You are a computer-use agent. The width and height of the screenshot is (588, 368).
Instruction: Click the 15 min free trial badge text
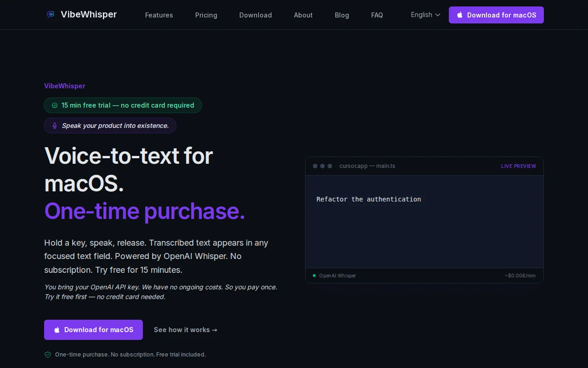[128, 105]
